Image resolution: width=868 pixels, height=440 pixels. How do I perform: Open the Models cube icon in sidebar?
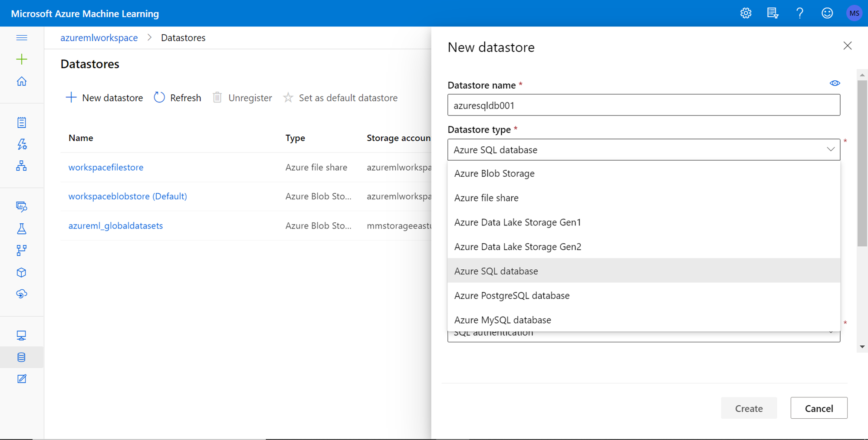[x=22, y=272]
